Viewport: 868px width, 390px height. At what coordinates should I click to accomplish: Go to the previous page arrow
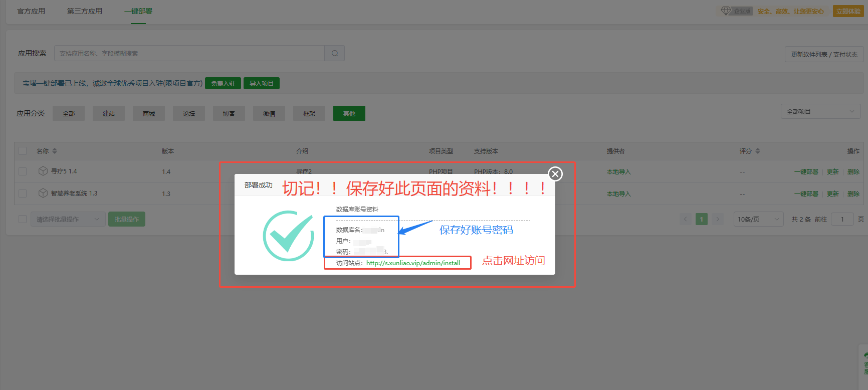point(686,219)
